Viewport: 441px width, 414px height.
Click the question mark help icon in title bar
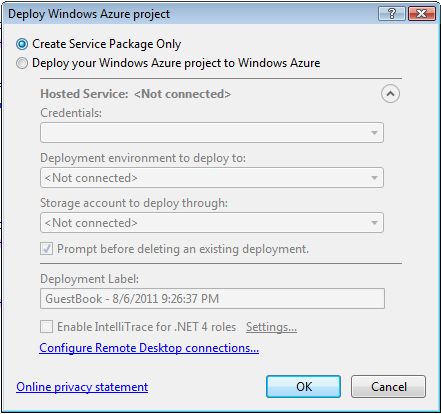(x=392, y=14)
